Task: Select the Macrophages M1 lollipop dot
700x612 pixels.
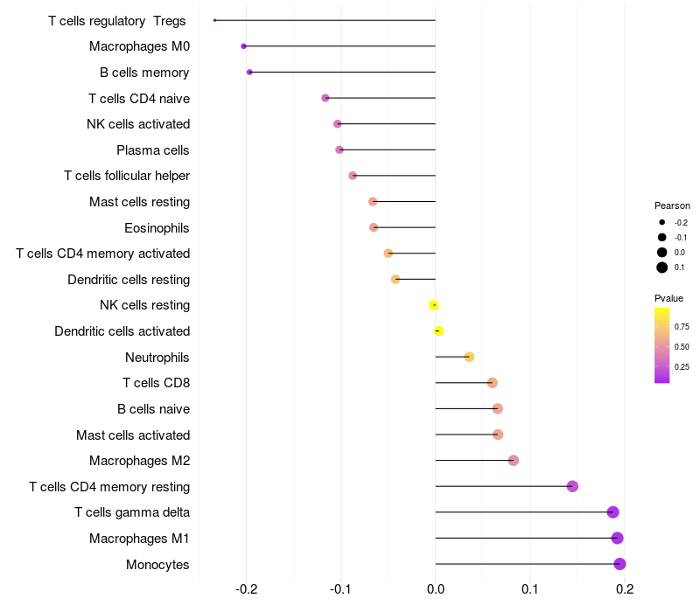Action: [x=618, y=538]
